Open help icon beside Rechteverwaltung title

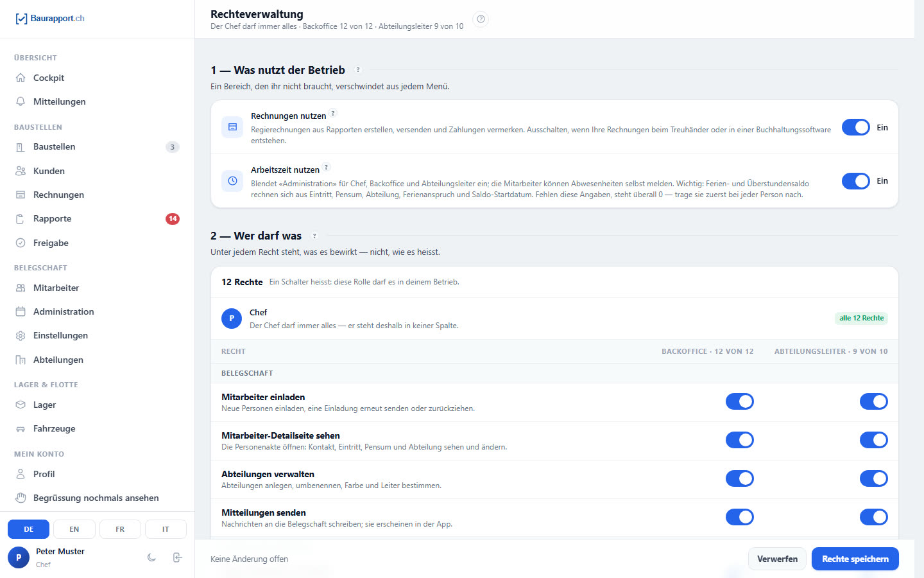[x=481, y=19]
